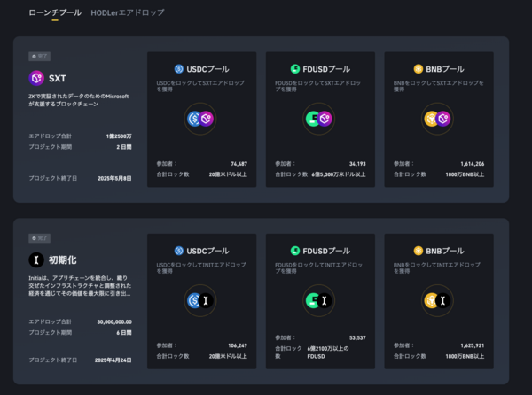Click BNB icon in INIT BNBプール header

(419, 251)
